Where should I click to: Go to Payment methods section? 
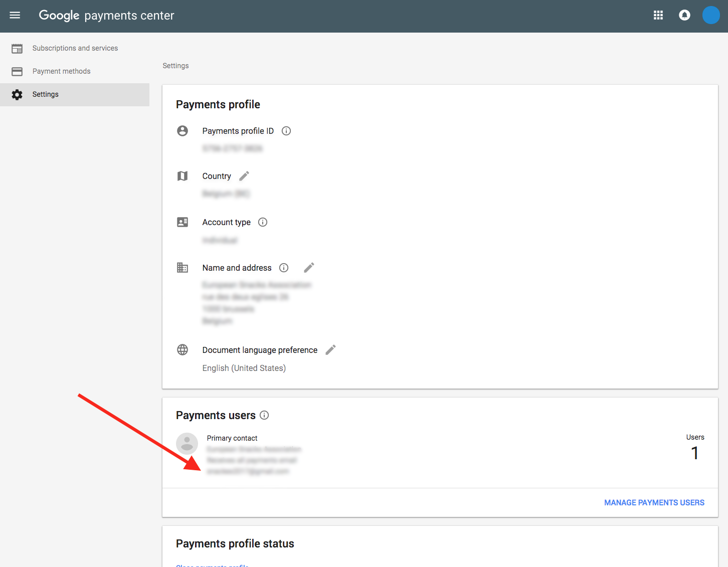[x=75, y=71]
